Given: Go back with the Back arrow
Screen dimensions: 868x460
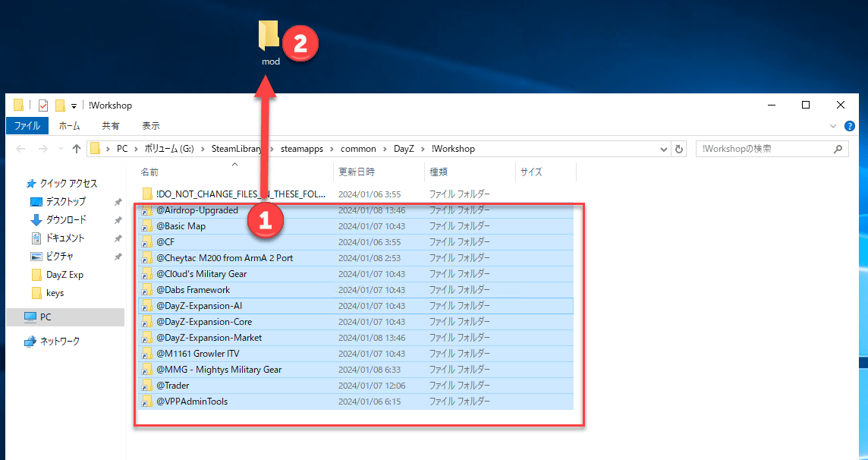Looking at the screenshot, I should click(21, 149).
